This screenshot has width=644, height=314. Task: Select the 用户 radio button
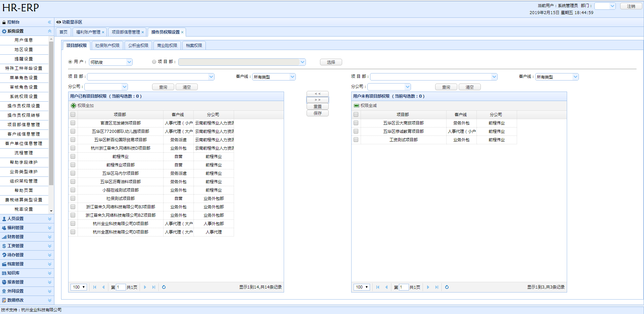click(x=70, y=62)
